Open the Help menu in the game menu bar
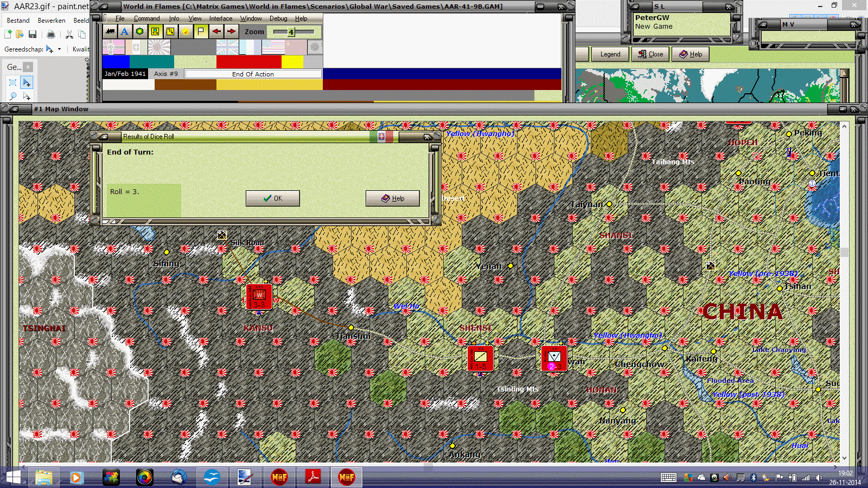The image size is (868, 488). point(301,18)
